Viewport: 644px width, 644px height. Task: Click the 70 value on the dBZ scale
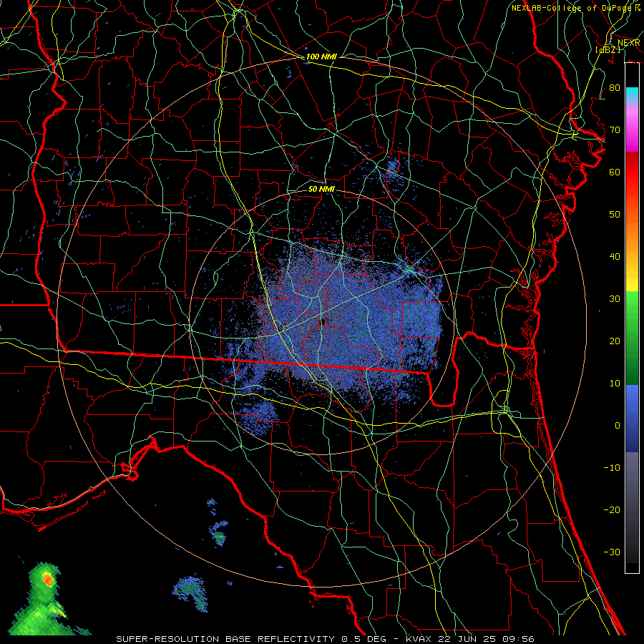click(x=615, y=130)
